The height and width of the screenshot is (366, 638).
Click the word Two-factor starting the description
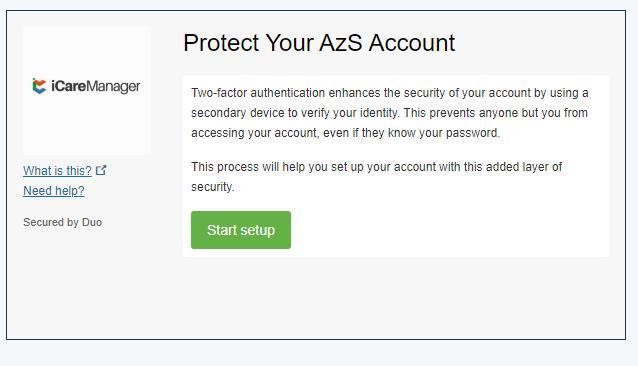pyautogui.click(x=219, y=93)
